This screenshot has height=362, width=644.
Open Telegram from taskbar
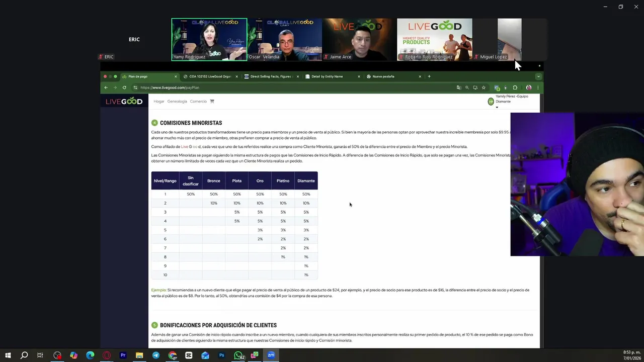(156, 355)
